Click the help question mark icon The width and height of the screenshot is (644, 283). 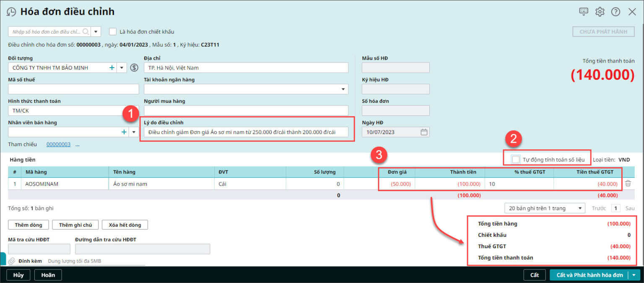pos(615,12)
